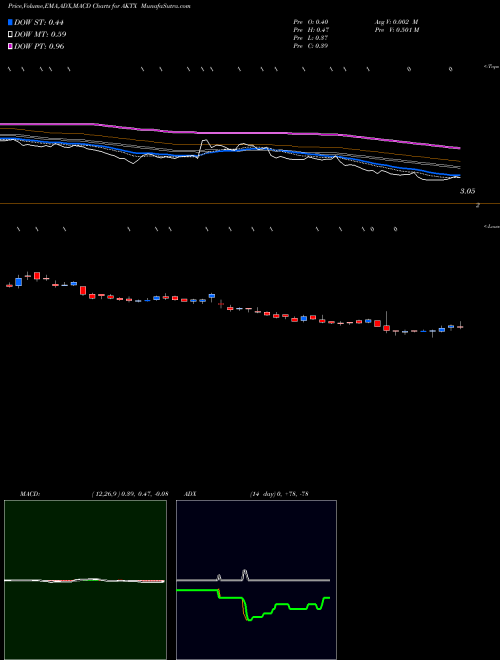The image size is (500, 660).
Task: Click the blue DOW ST legend swatch
Action: 10,22
